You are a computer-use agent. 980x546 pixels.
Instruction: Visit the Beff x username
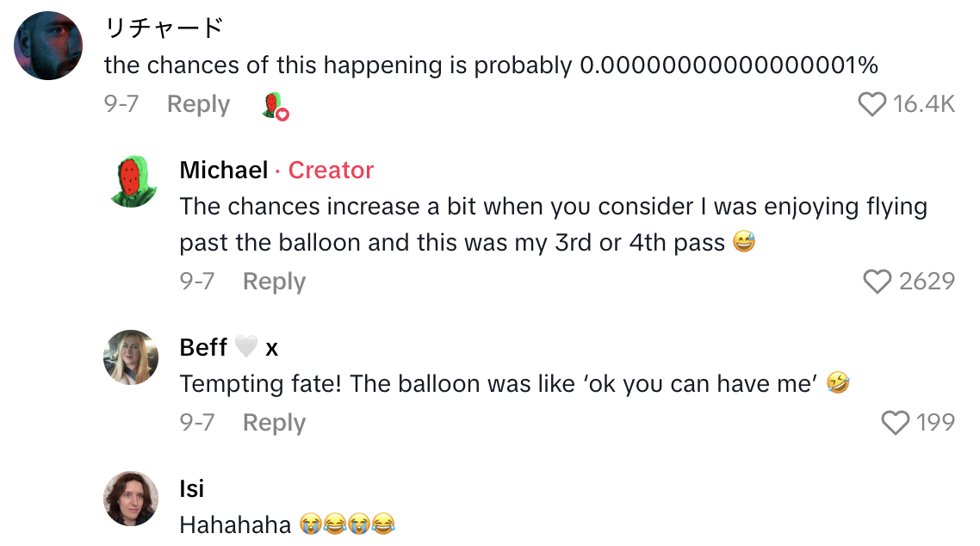[x=228, y=347]
